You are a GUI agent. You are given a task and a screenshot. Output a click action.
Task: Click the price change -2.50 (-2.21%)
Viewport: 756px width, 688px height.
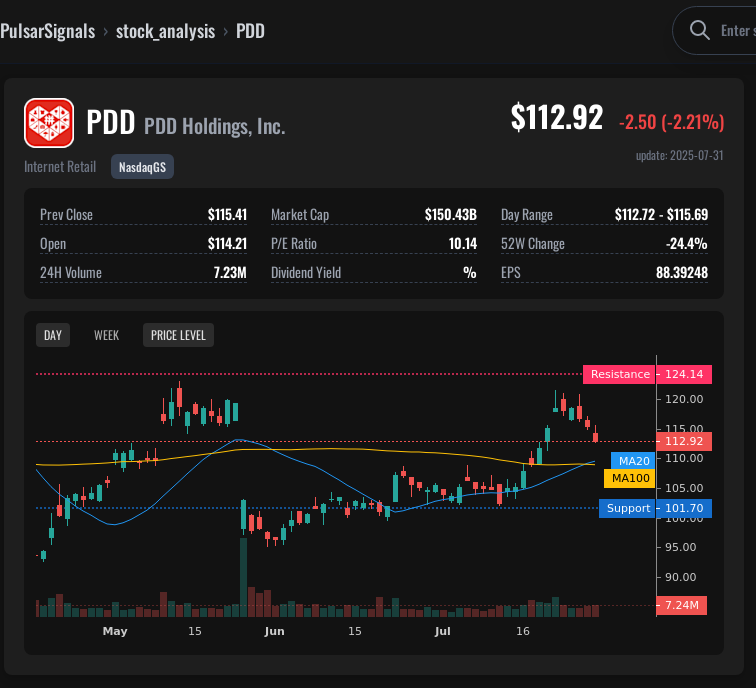click(671, 122)
